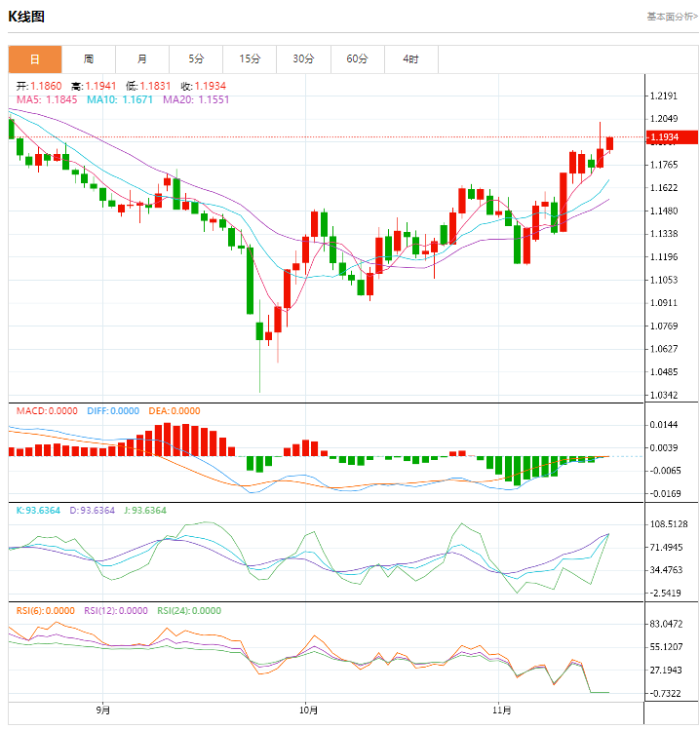
Task: Click the 0.0144 MACD axis label
Action: point(664,425)
